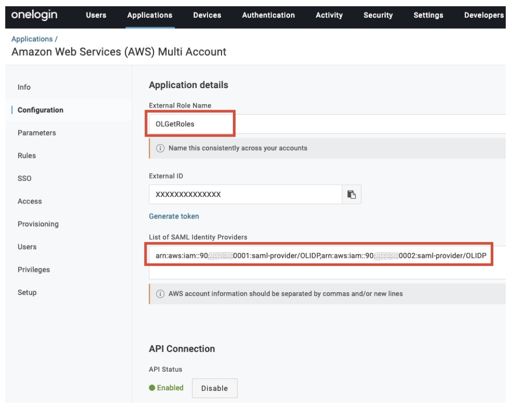Disable the API connection
Image resolution: width=509 pixels, height=404 pixels.
click(x=215, y=388)
